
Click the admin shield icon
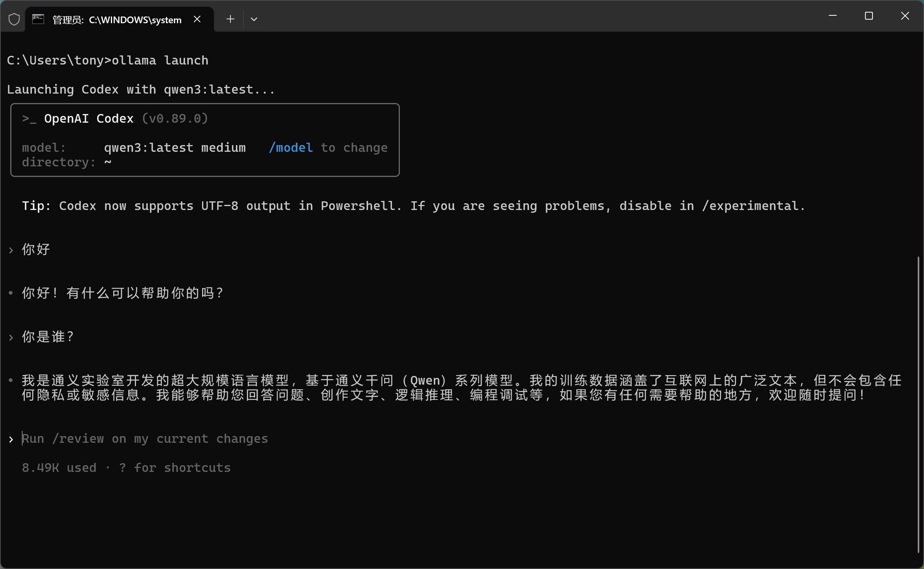(x=14, y=19)
